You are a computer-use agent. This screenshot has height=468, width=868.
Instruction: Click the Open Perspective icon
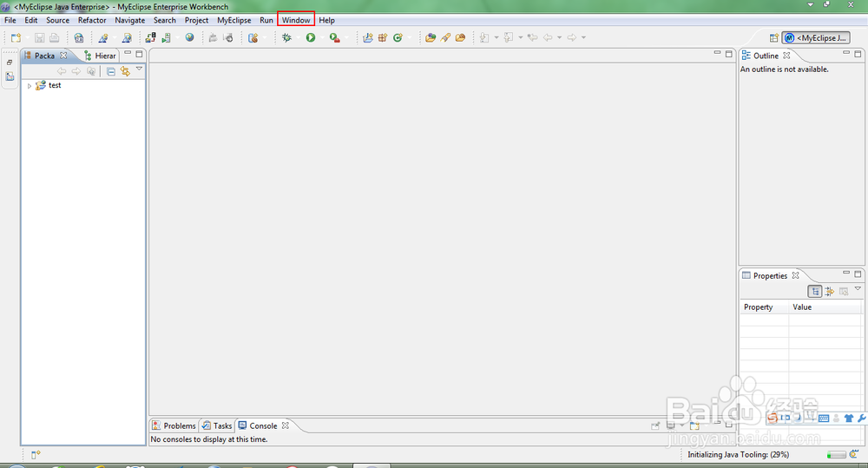pyautogui.click(x=774, y=37)
